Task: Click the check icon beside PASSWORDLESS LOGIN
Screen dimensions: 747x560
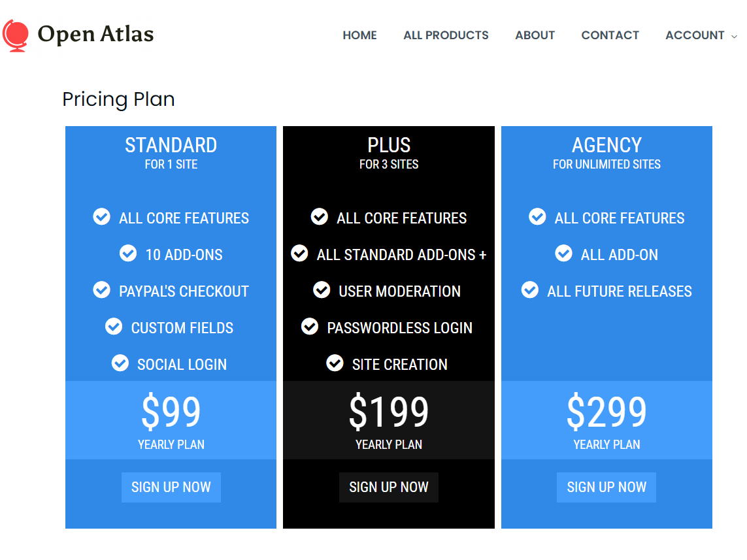Action: (310, 327)
